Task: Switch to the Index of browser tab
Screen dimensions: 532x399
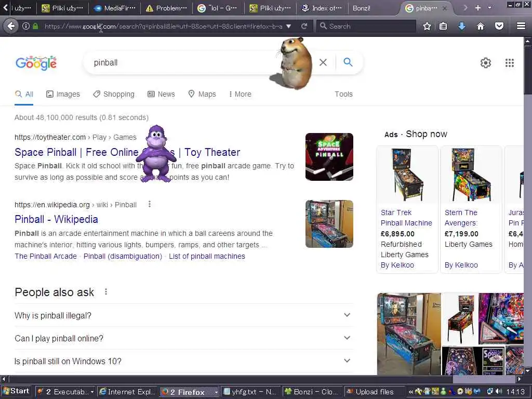Action: [322, 8]
